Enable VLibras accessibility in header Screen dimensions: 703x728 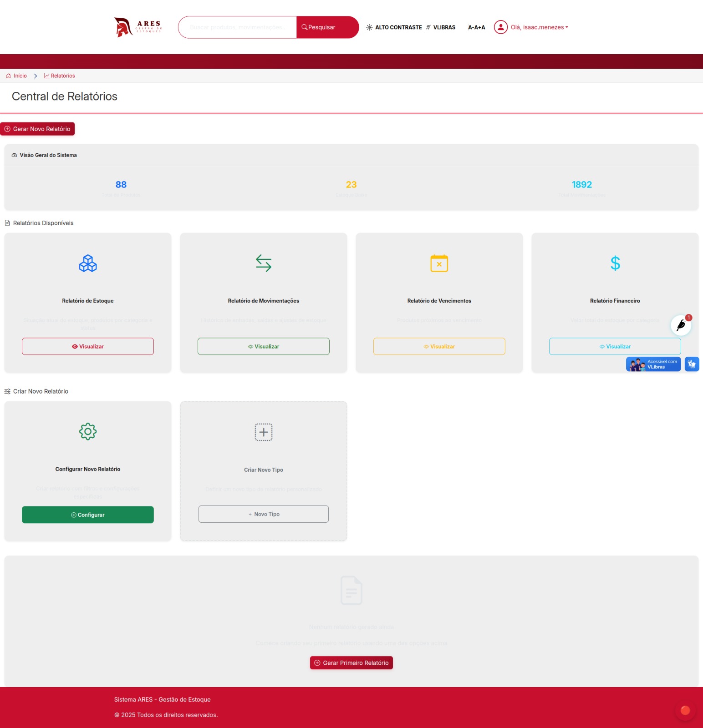(x=440, y=27)
